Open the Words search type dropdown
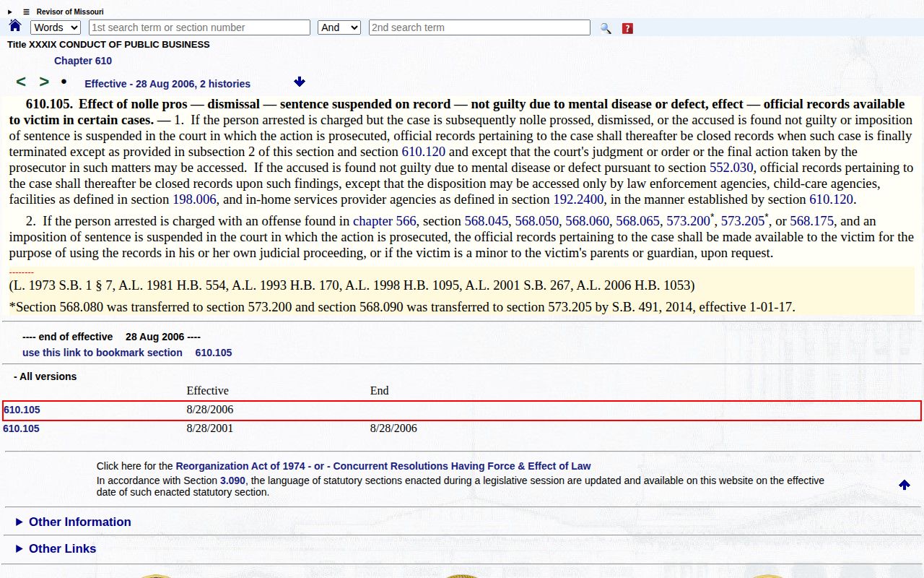The width and height of the screenshot is (924, 578). pyautogui.click(x=56, y=27)
